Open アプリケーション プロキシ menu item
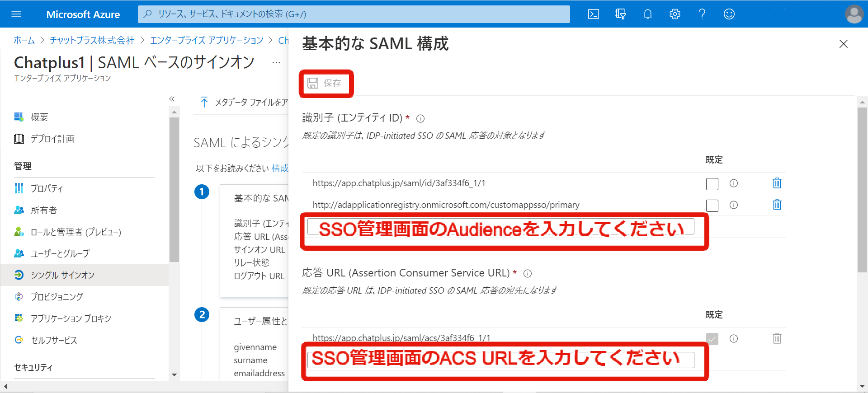 click(x=71, y=318)
